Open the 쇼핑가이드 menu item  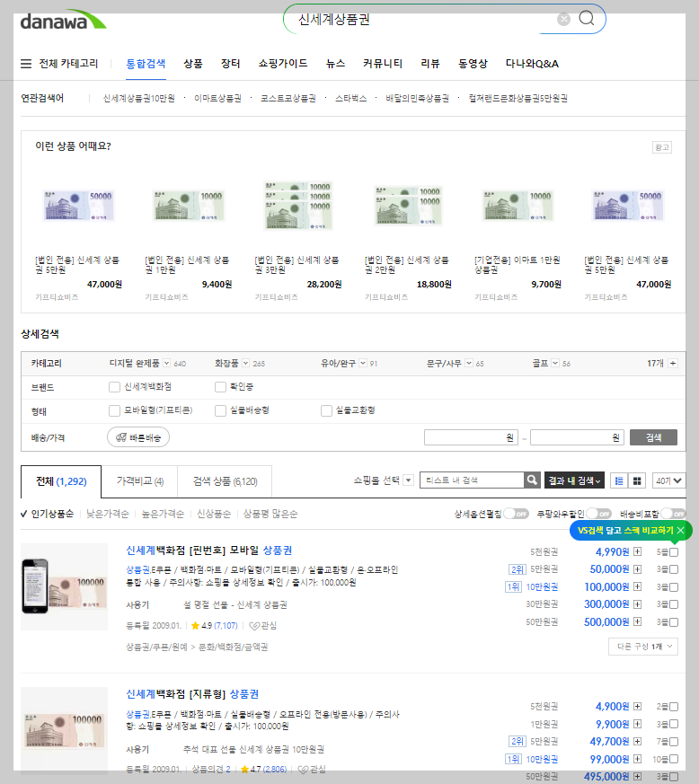pos(283,64)
